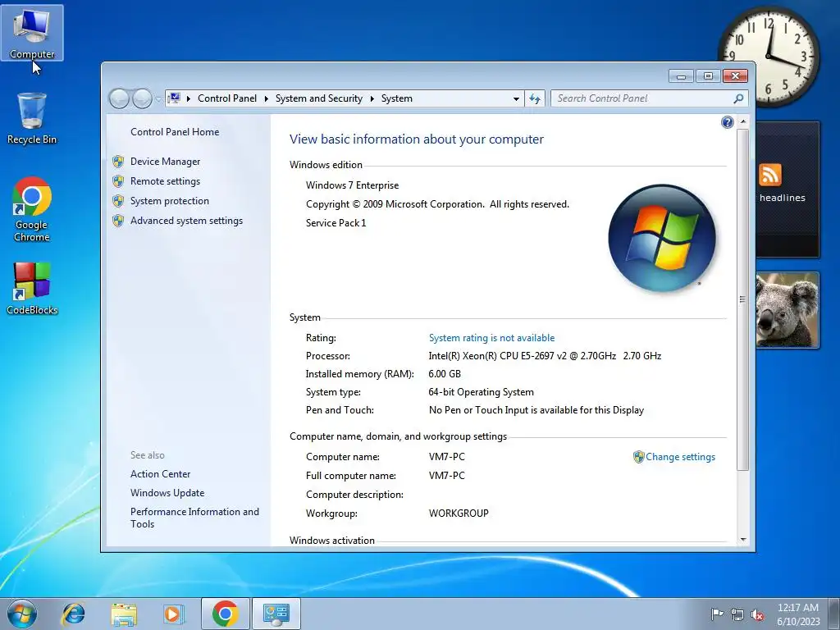
Task: Click the search magnifier icon
Action: (738, 98)
